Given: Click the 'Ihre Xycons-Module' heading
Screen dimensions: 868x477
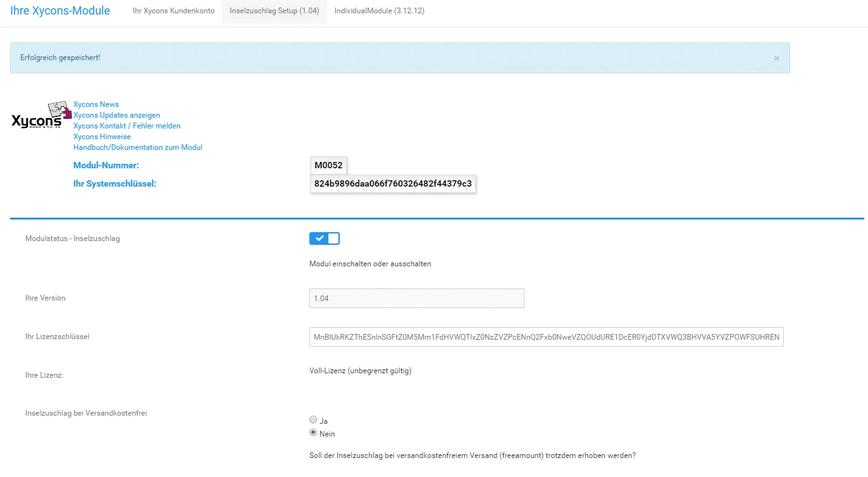Looking at the screenshot, I should (x=60, y=11).
